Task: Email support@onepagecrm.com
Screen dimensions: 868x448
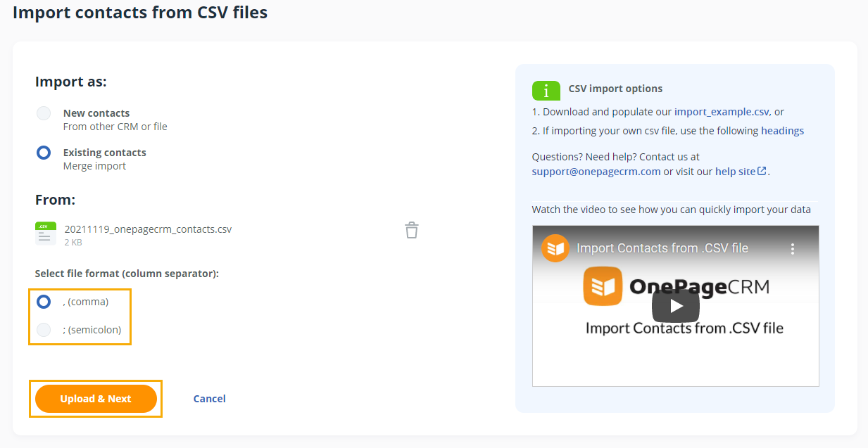Action: [x=596, y=171]
